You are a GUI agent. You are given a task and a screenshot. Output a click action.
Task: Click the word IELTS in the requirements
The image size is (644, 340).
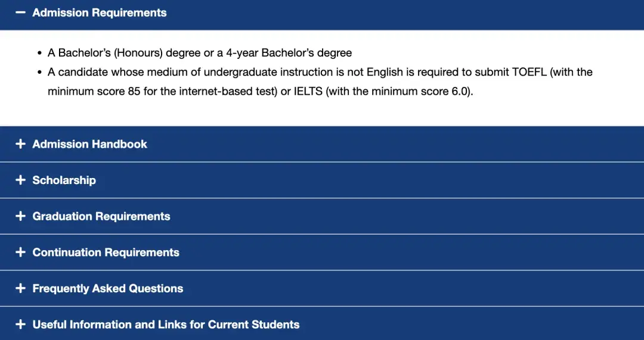click(308, 92)
